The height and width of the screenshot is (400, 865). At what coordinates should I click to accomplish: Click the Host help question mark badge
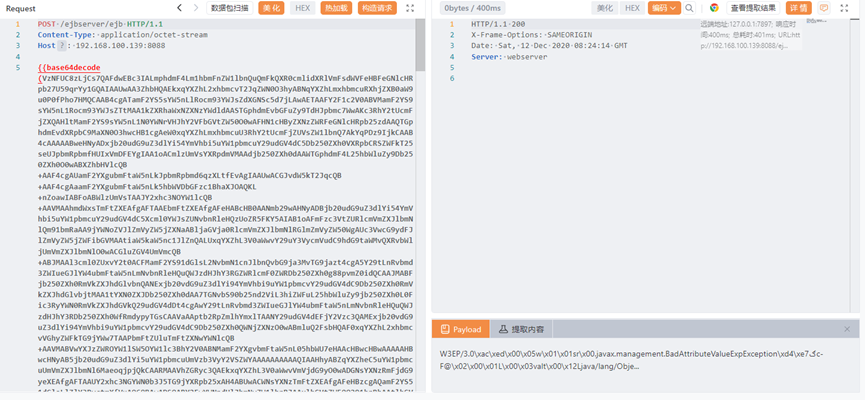[62, 46]
